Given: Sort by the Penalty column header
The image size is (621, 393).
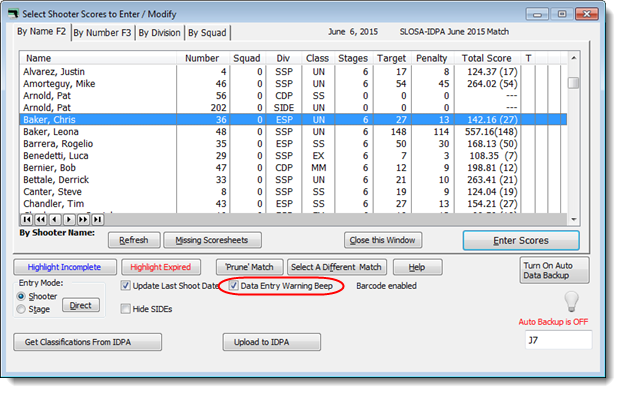Looking at the screenshot, I should tap(433, 58).
